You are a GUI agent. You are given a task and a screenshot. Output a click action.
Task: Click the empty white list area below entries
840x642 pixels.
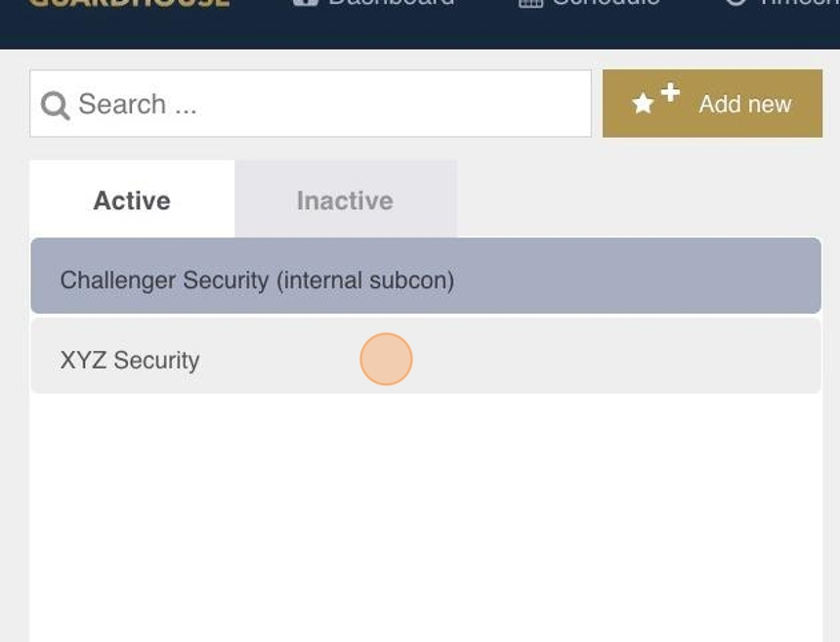pos(426,517)
